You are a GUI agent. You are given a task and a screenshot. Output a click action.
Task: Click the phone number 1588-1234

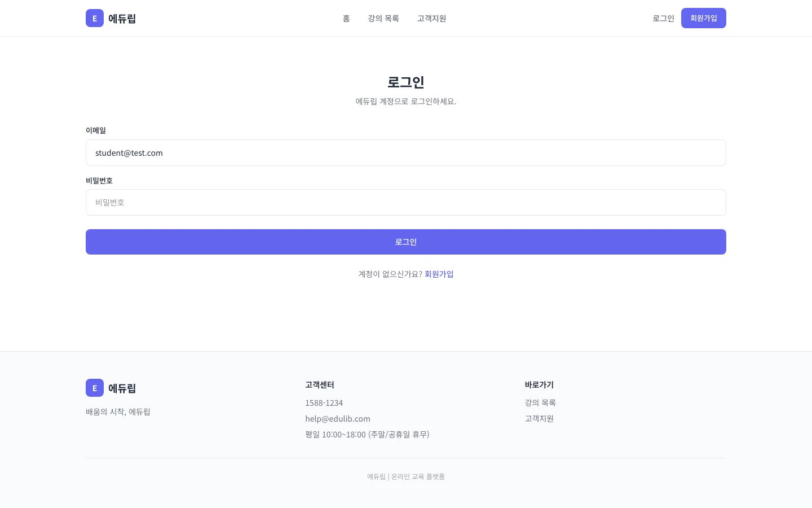(x=324, y=402)
